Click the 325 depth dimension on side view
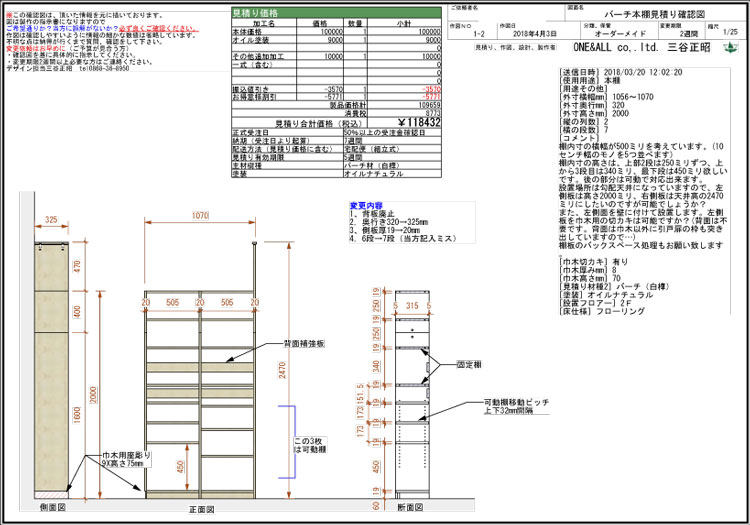This screenshot has height=525, width=750. point(51,219)
